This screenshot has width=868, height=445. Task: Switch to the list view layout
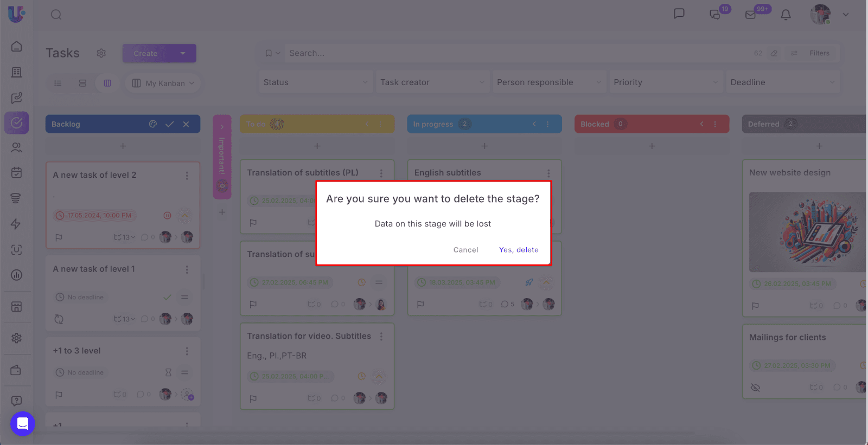point(58,83)
